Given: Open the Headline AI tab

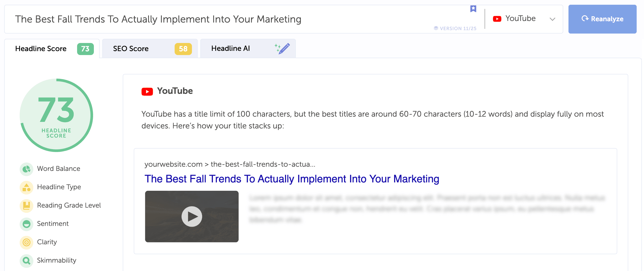Looking at the screenshot, I should click(x=231, y=49).
